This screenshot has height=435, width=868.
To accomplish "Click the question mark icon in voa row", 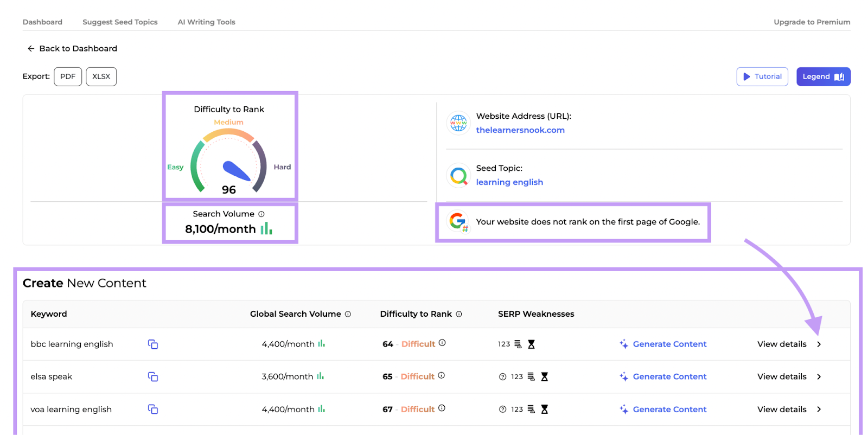I will point(502,410).
